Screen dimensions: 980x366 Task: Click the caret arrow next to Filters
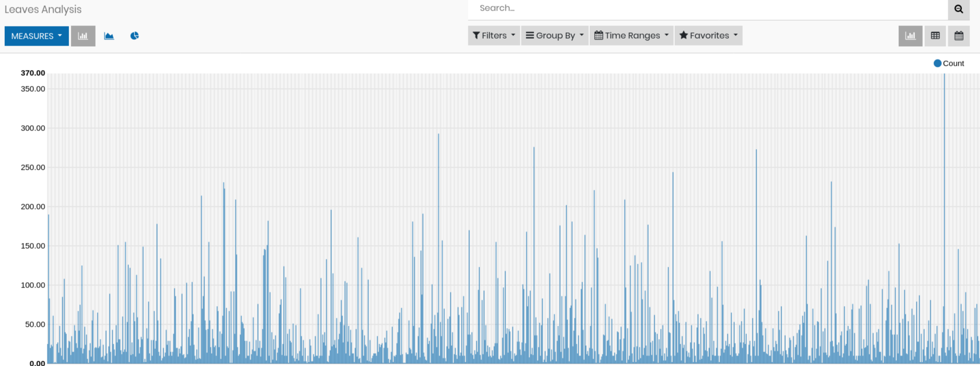click(513, 36)
